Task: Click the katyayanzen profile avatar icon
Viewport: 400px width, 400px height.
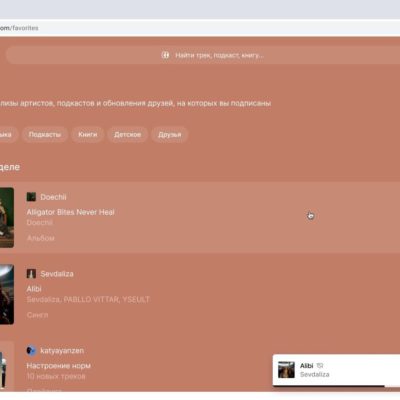Action: click(31, 350)
